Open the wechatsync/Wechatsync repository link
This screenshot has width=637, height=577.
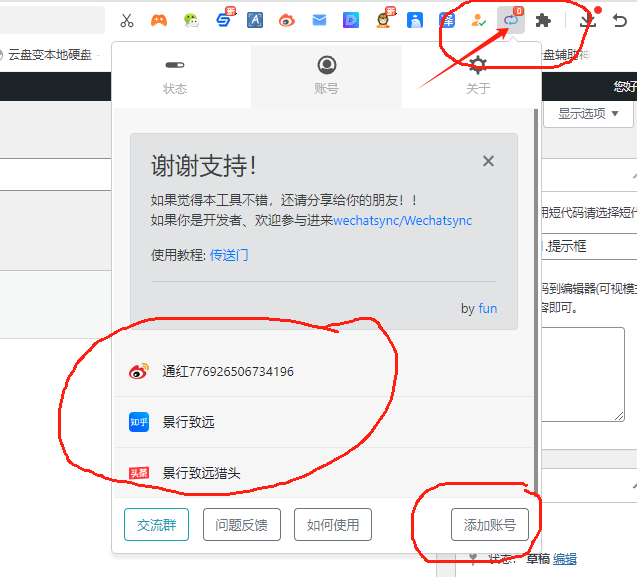click(403, 220)
